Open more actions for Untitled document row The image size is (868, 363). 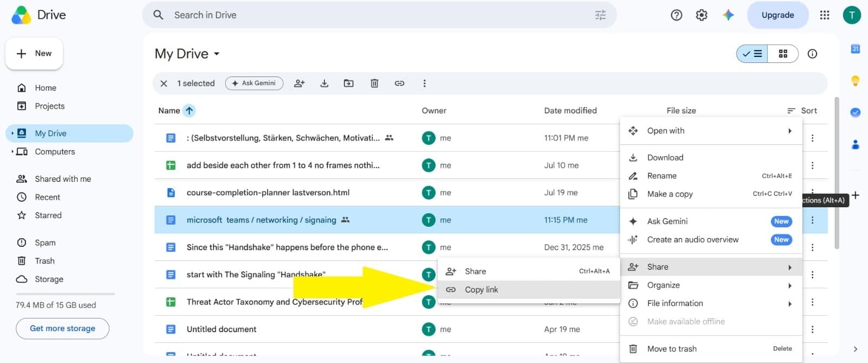(x=812, y=329)
